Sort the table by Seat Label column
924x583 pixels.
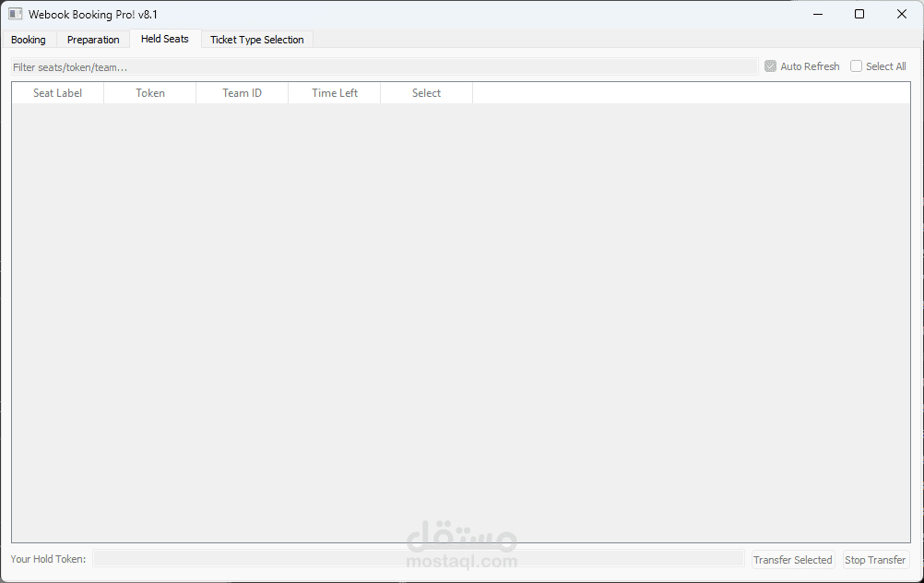click(57, 92)
